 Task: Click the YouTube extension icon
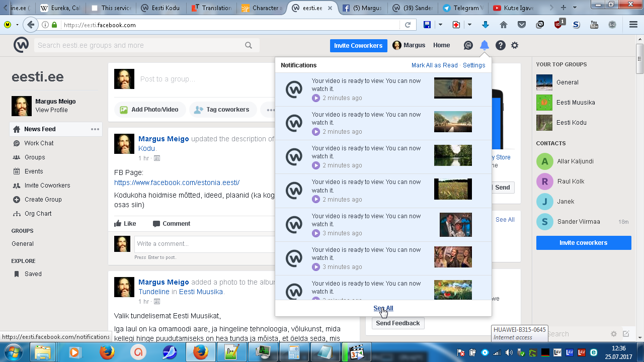click(594, 25)
